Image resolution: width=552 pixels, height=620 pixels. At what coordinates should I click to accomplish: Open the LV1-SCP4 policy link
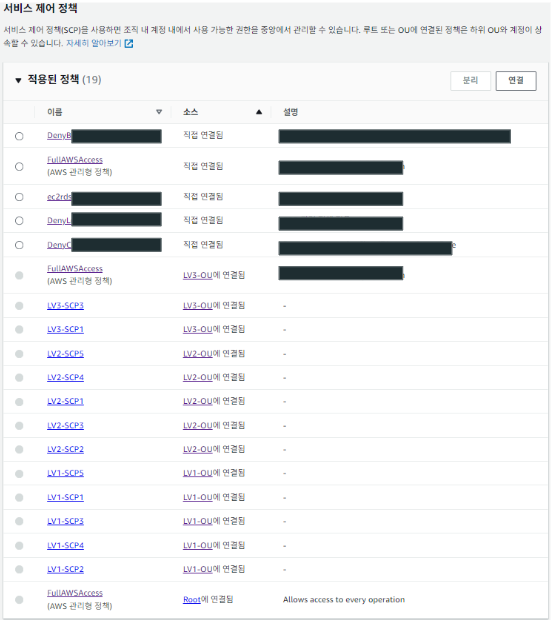point(65,546)
